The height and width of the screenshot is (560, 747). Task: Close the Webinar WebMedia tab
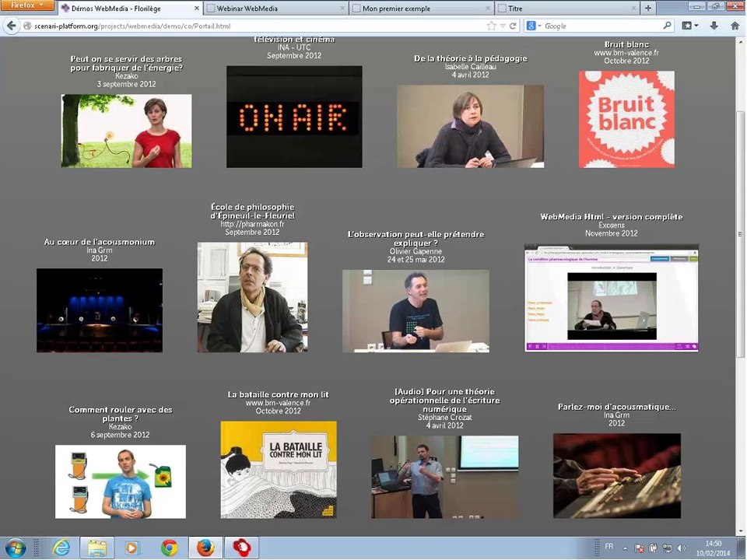pyautogui.click(x=342, y=9)
